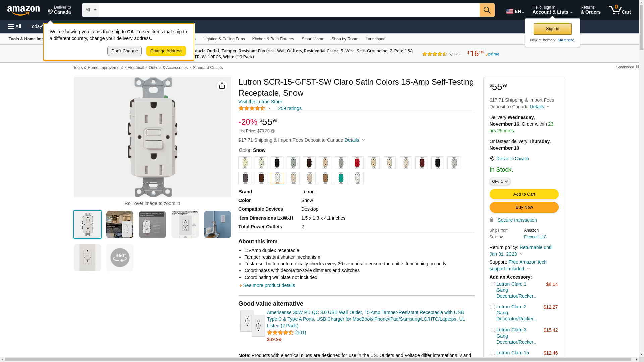Open the quantity dropdown
Viewport: 644px width, 362px height.
[x=499, y=181]
